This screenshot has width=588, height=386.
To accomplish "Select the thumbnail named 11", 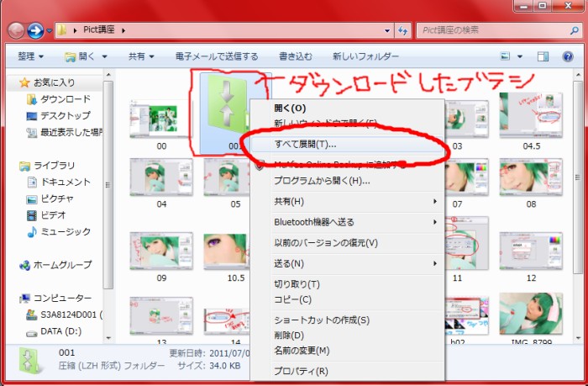I will click(467, 243).
